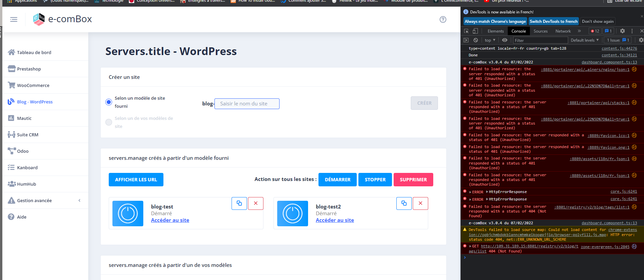Open the 'top' JavaScript context dropdown
This screenshot has width=644, height=280.
click(x=490, y=40)
